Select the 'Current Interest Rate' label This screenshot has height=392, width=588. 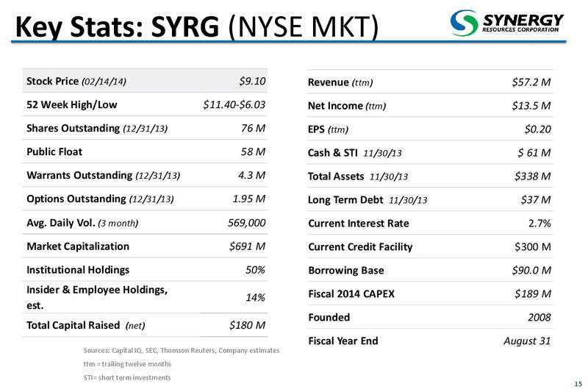(359, 224)
